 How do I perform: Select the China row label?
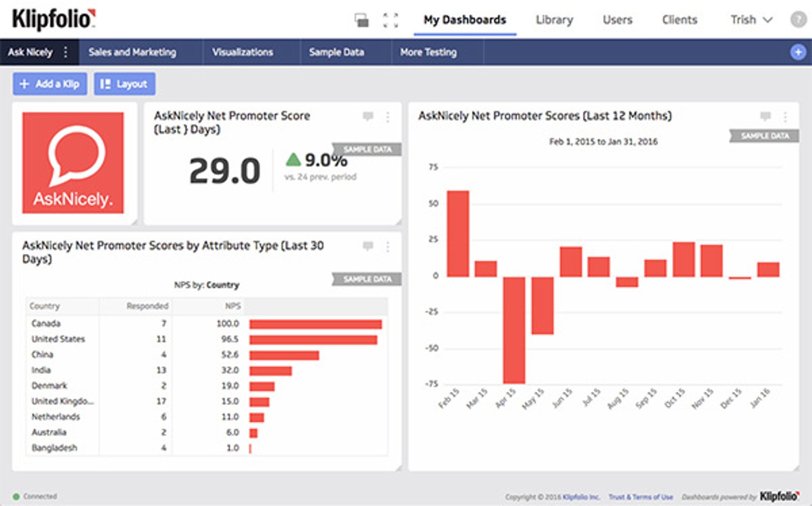(x=42, y=354)
